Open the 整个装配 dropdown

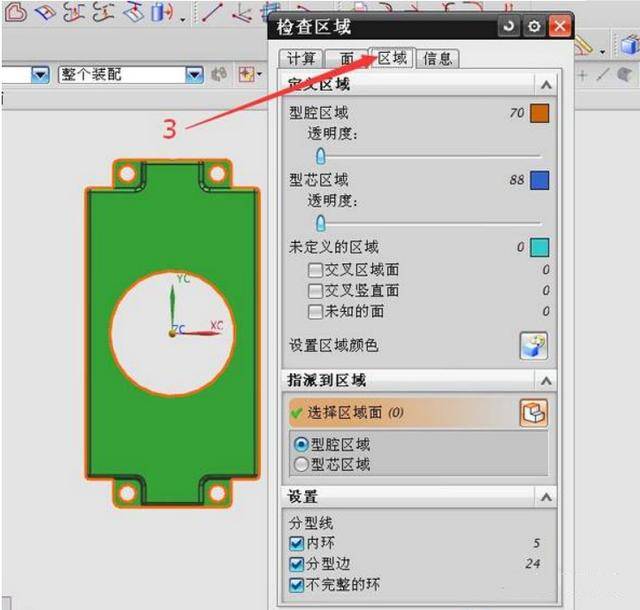pyautogui.click(x=194, y=75)
